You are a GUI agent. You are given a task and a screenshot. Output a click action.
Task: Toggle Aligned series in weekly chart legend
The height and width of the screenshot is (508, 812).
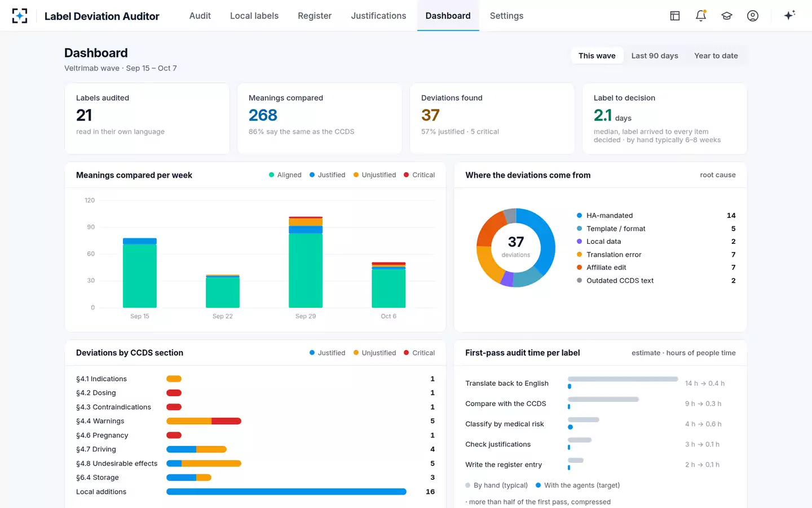pyautogui.click(x=285, y=175)
